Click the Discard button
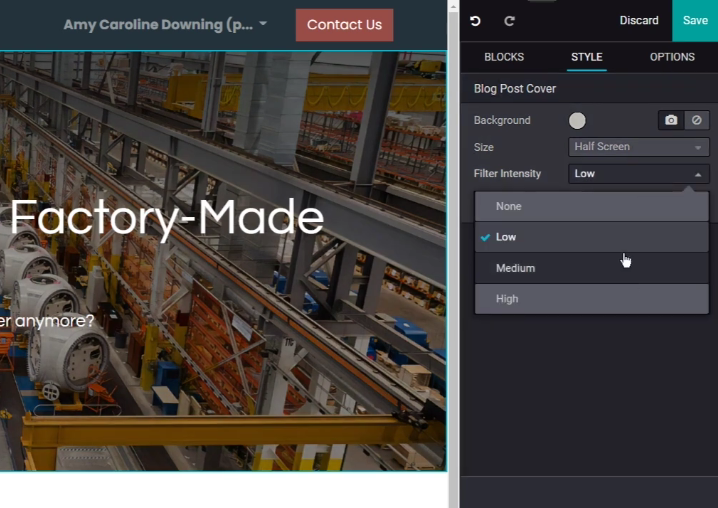This screenshot has height=508, width=718. pos(639,21)
